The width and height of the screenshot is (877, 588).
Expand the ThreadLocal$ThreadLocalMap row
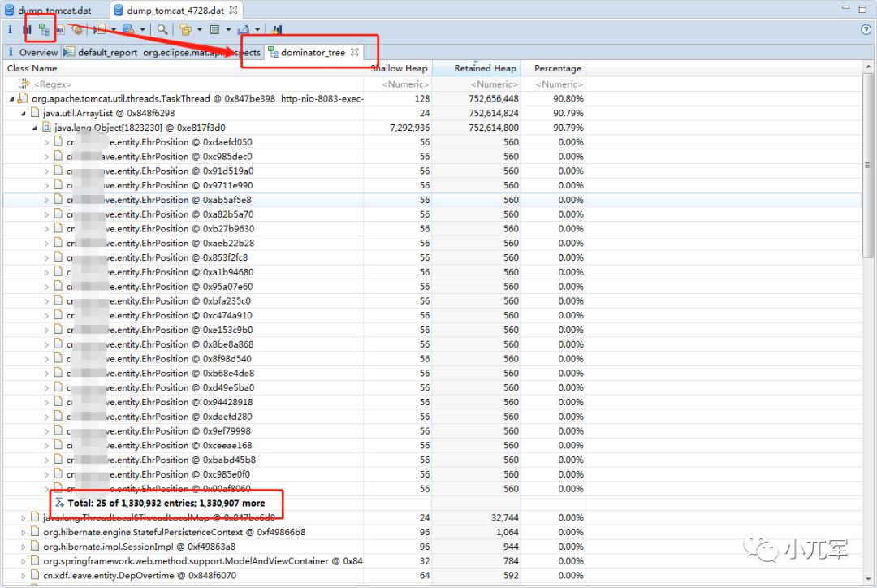point(24,518)
